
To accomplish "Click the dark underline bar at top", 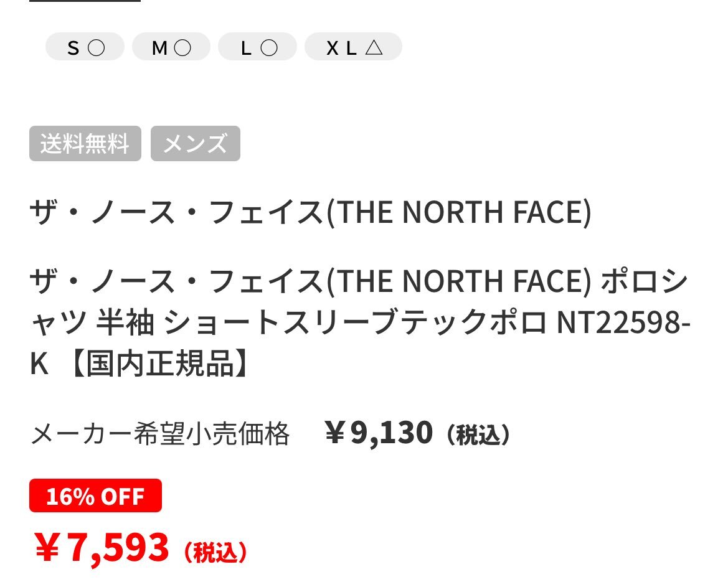I will pos(85,1).
